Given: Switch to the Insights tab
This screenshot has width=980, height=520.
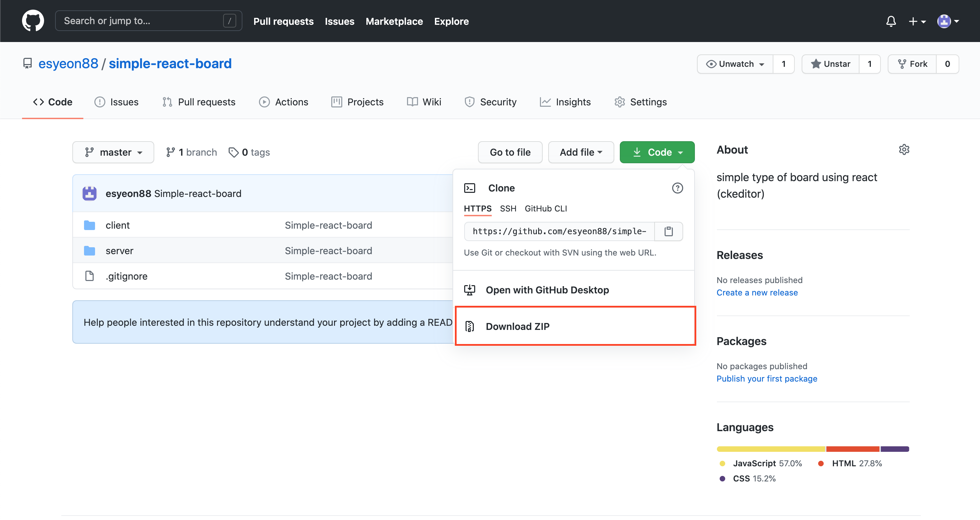Looking at the screenshot, I should pos(565,102).
